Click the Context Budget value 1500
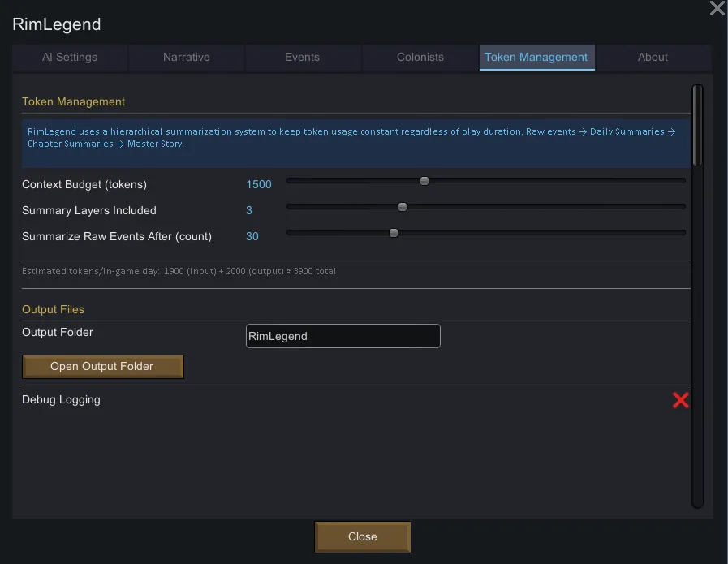 (259, 185)
